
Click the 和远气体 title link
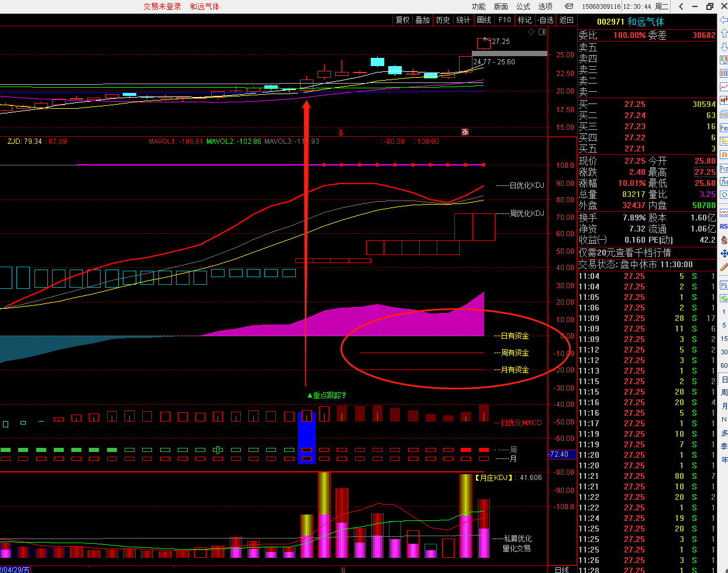205,6
